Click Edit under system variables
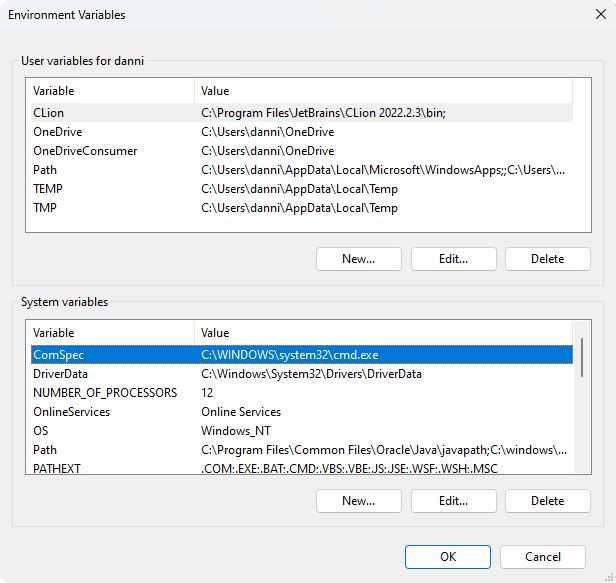This screenshot has height=583, width=616. (x=454, y=501)
